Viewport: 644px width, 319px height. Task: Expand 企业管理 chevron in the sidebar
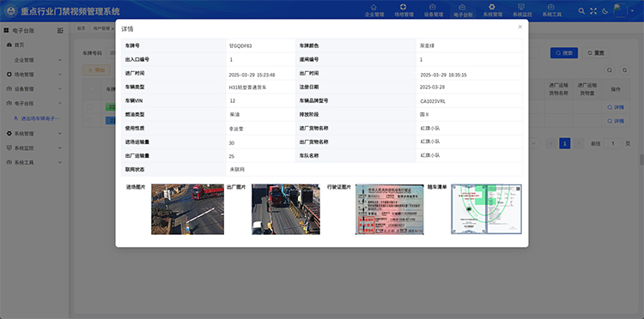59,60
